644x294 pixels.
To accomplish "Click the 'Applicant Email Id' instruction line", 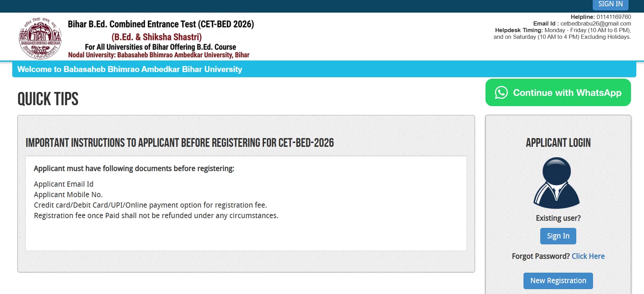I will [x=64, y=184].
